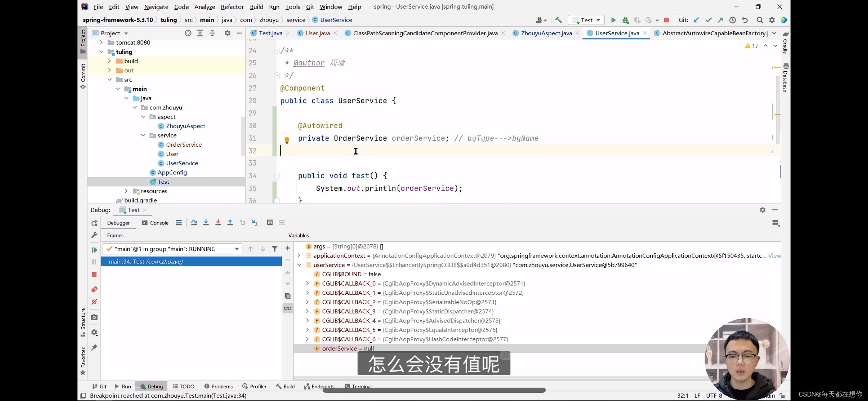
Task: Click the intention lightbulb on line 31
Action: (287, 139)
